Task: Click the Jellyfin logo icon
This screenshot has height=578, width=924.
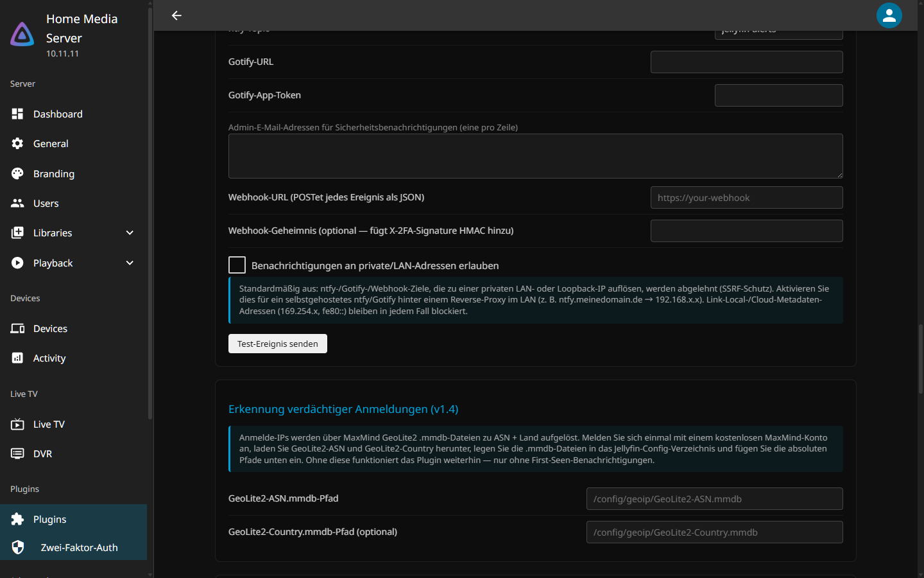Action: (x=22, y=34)
